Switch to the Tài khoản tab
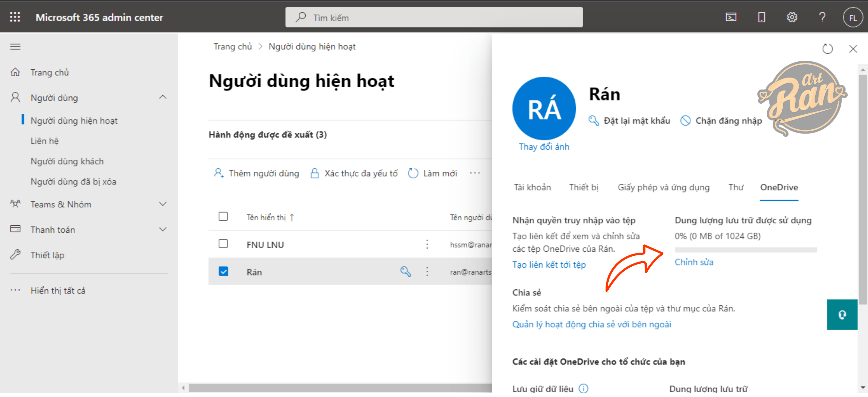 (x=532, y=187)
